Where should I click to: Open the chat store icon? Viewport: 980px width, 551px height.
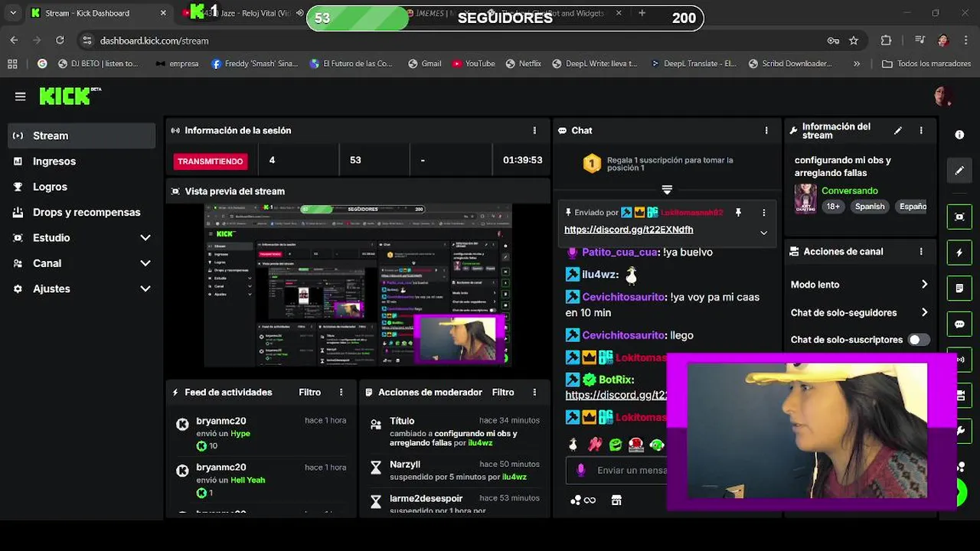point(616,500)
